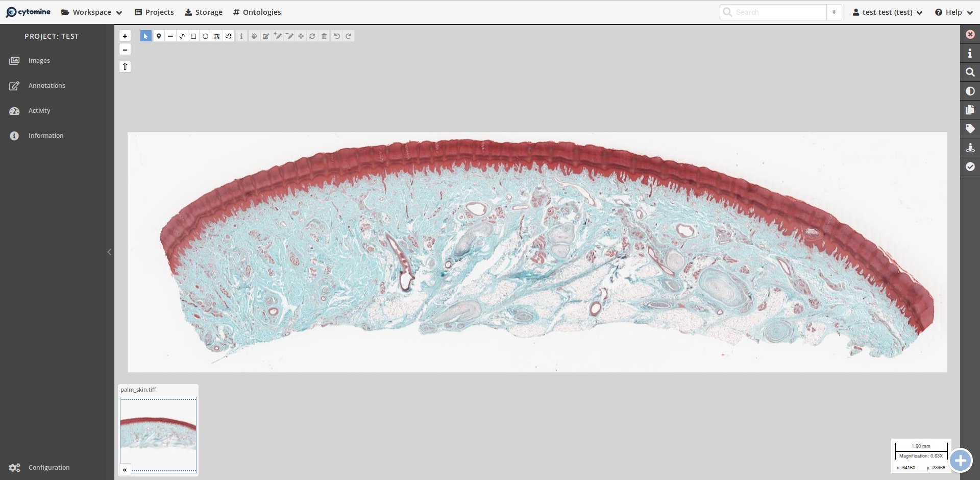This screenshot has height=480, width=980.
Task: Open project Configuration
Action: [48, 468]
